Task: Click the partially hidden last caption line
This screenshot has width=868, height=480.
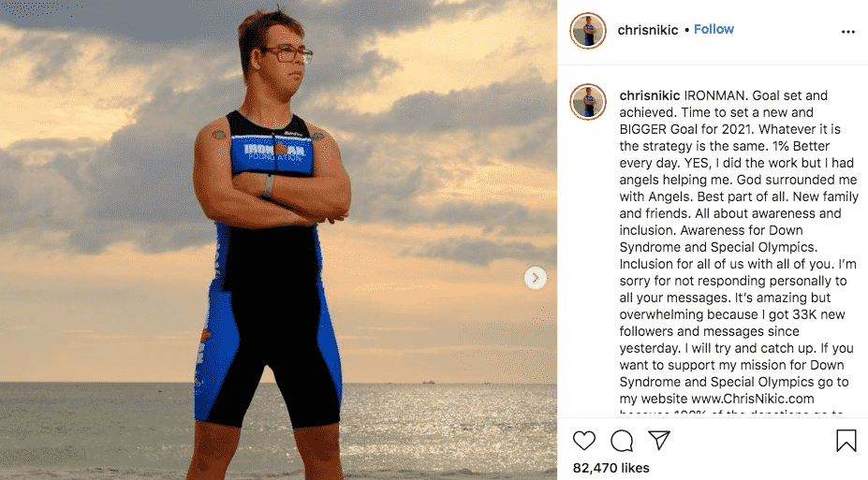Action: click(730, 413)
